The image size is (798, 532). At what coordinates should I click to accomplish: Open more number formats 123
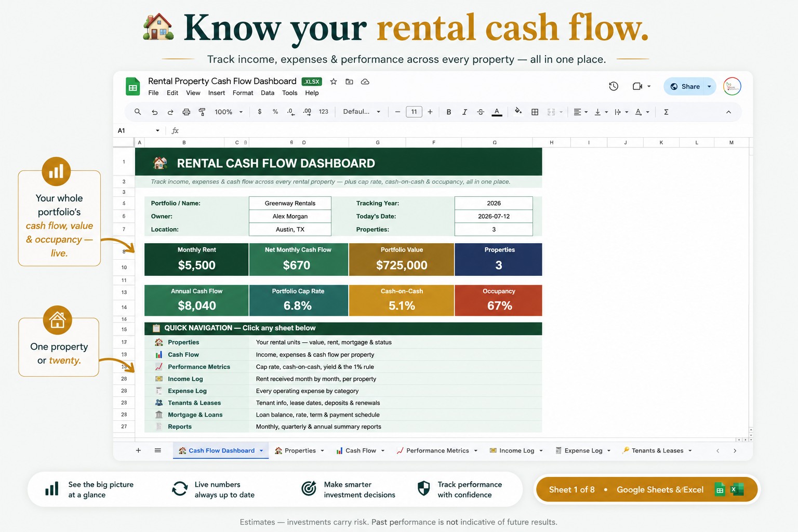[x=324, y=112]
